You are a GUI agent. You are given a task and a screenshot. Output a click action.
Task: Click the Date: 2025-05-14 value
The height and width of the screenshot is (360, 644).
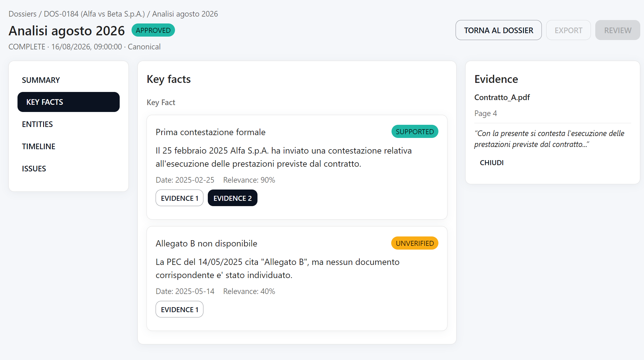(185, 291)
